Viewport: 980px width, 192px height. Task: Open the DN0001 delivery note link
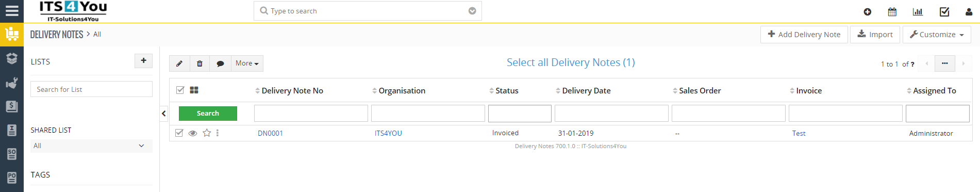click(x=270, y=133)
